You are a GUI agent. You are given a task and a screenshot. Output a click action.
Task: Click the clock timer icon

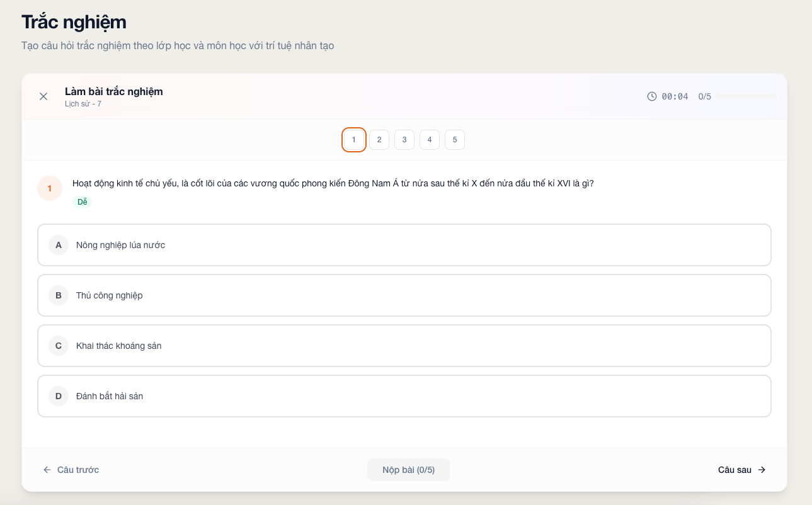(652, 96)
